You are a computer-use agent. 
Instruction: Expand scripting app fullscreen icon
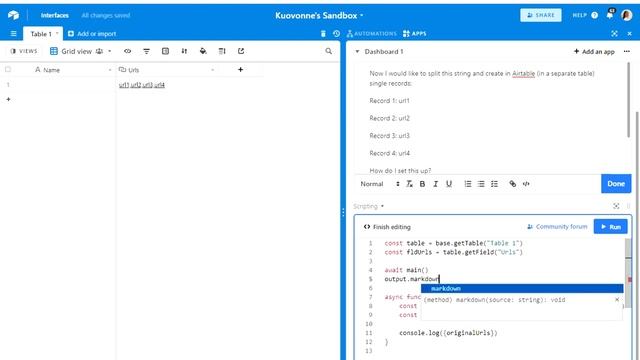click(x=616, y=206)
